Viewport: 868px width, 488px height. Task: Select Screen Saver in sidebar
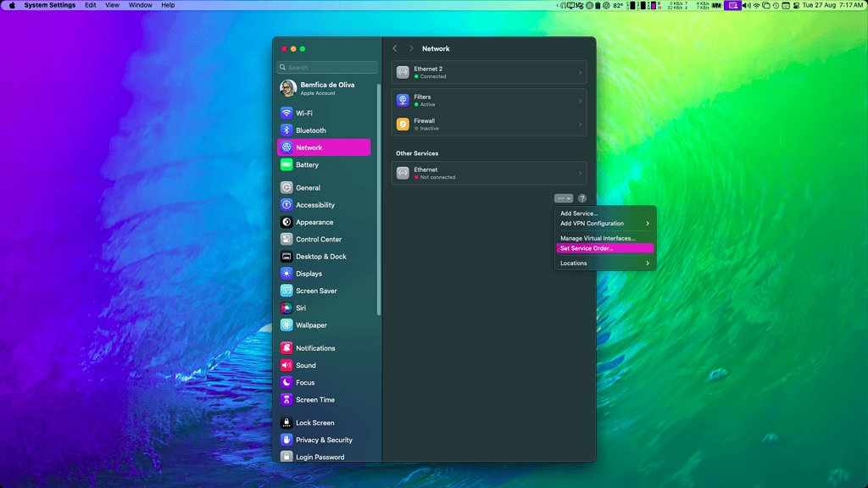(x=315, y=291)
